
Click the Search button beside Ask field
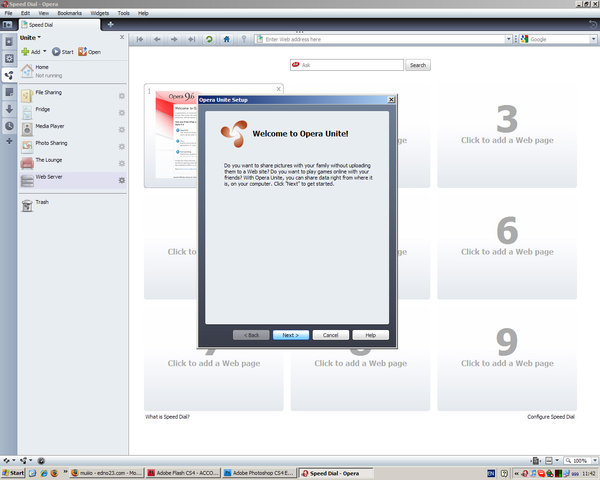418,65
